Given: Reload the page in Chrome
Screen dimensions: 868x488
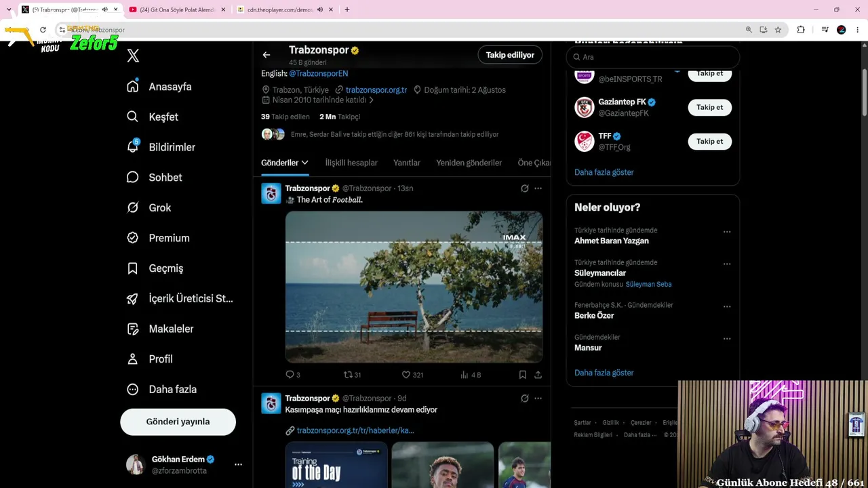Looking at the screenshot, I should coord(43,30).
